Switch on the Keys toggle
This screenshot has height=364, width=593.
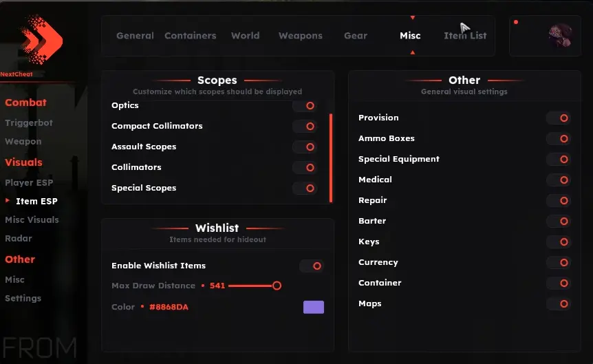click(x=559, y=242)
